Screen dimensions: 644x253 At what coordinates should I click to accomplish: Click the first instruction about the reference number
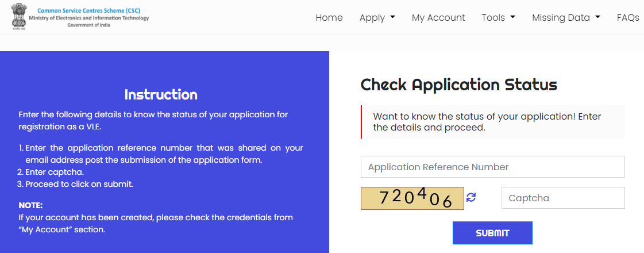(164, 154)
